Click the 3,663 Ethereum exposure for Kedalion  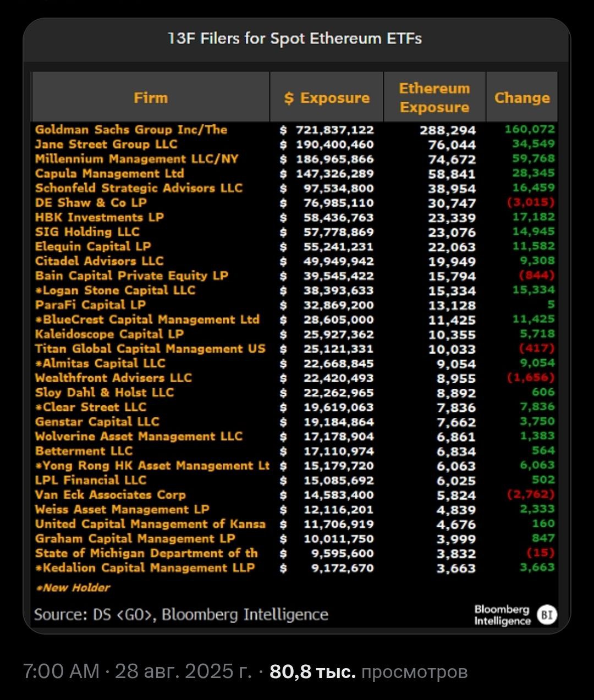point(456,569)
